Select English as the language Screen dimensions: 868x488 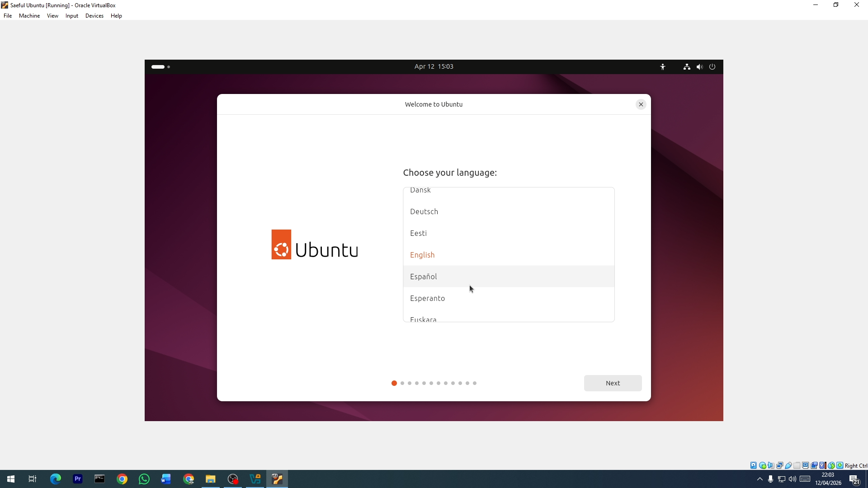pyautogui.click(x=422, y=255)
